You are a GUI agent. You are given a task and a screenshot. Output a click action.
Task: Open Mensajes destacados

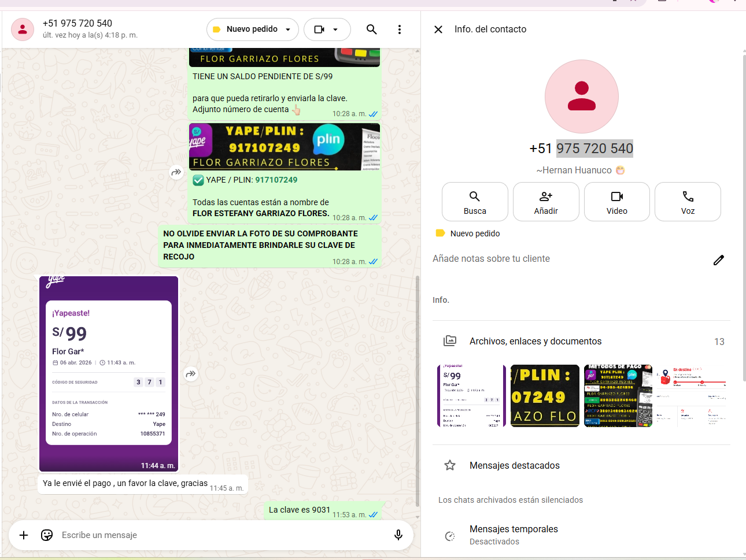click(x=514, y=466)
